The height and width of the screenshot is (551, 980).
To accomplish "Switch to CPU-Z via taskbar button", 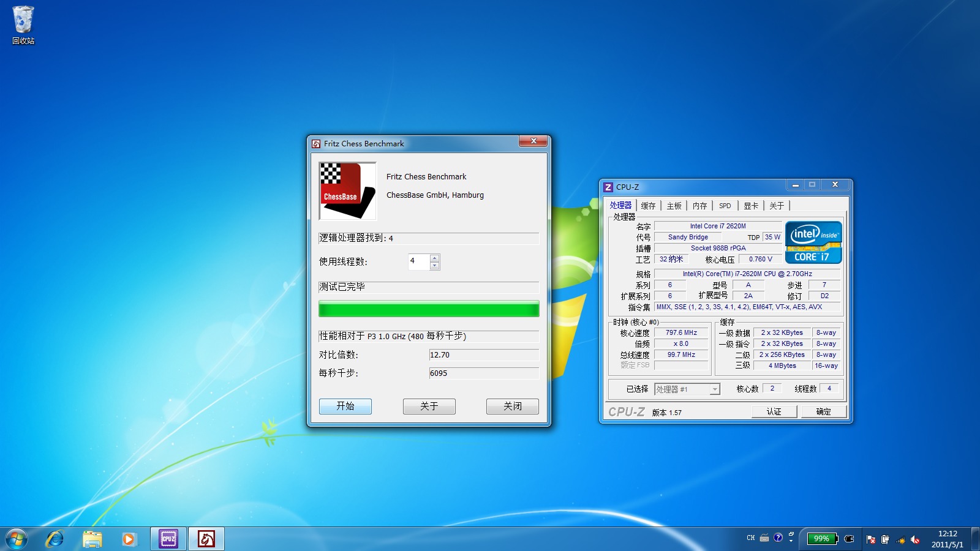I will tap(168, 539).
